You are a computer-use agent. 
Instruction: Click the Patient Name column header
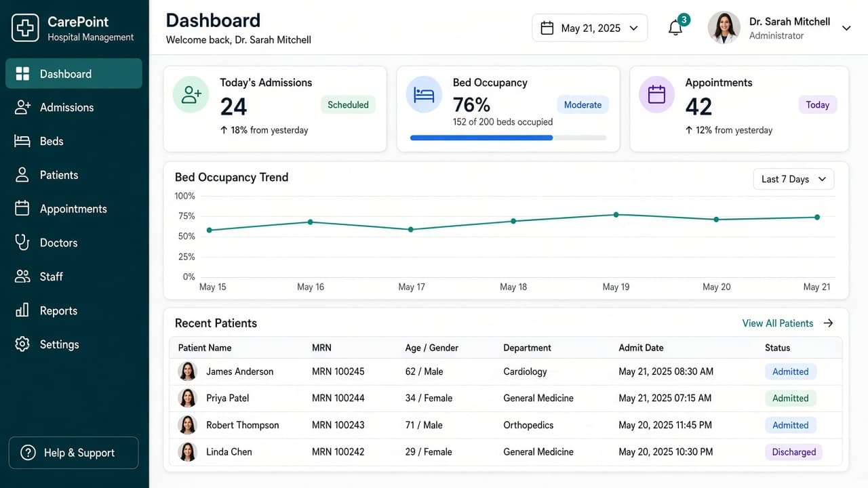coord(205,348)
